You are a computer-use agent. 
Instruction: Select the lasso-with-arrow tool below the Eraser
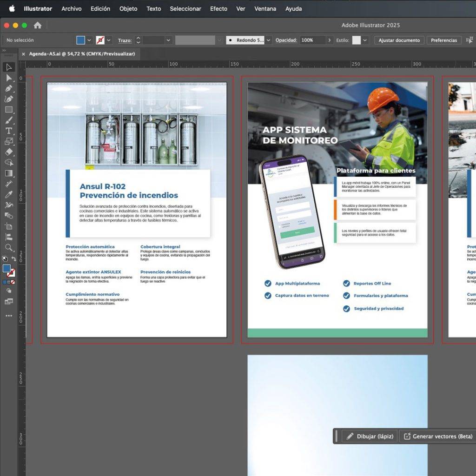click(x=9, y=162)
